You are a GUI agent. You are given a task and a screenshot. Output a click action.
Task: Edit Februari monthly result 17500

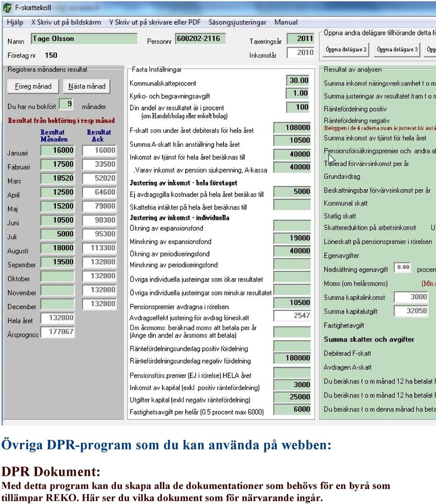click(58, 164)
